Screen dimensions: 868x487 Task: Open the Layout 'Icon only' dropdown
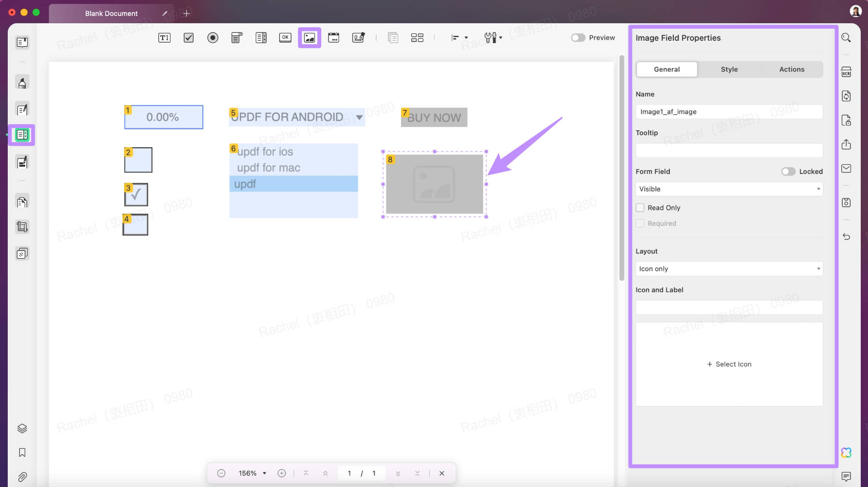(x=728, y=268)
